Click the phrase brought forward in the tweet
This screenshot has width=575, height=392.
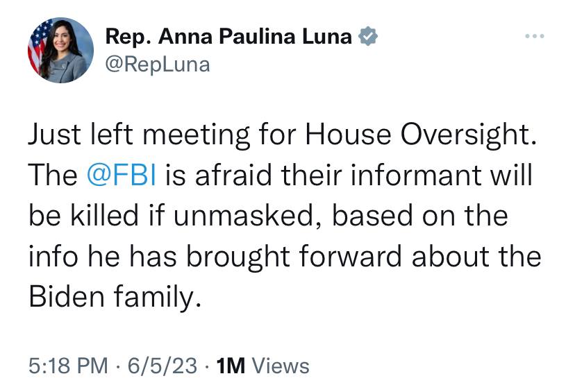(x=294, y=256)
